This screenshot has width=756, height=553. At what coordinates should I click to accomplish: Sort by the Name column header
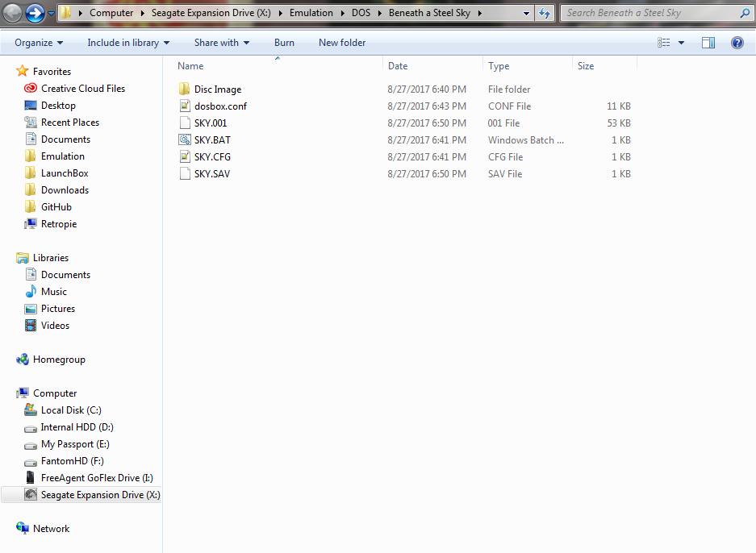point(190,66)
